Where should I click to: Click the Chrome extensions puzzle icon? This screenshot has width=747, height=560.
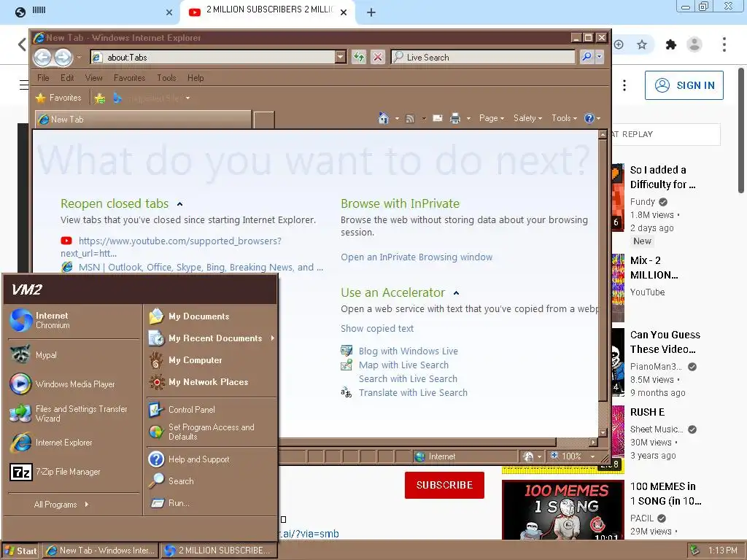[x=671, y=44]
